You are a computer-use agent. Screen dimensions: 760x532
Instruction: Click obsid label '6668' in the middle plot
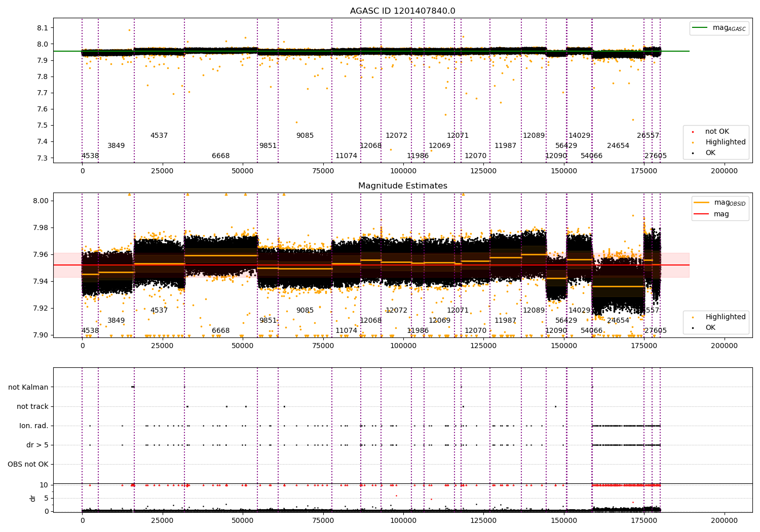(x=221, y=331)
